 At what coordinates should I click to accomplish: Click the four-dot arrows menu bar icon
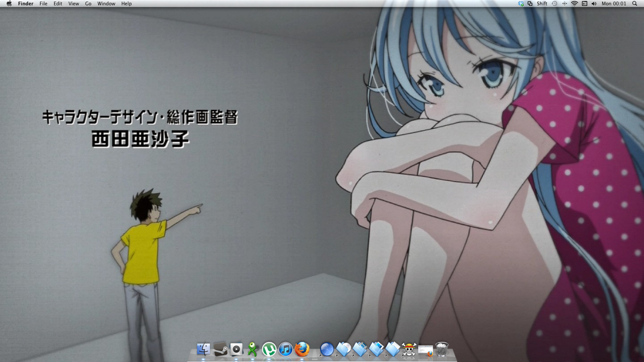564,4
